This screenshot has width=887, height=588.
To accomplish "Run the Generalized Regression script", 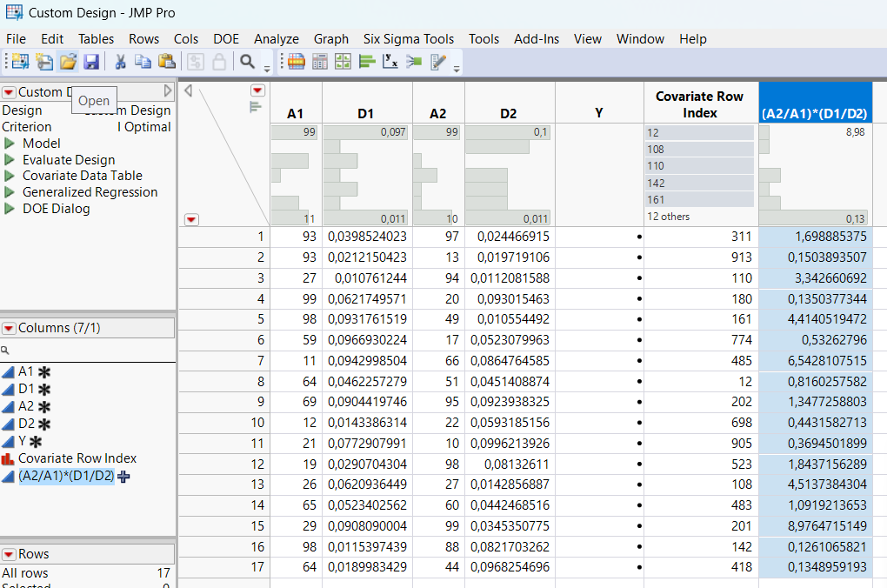I will 10,192.
